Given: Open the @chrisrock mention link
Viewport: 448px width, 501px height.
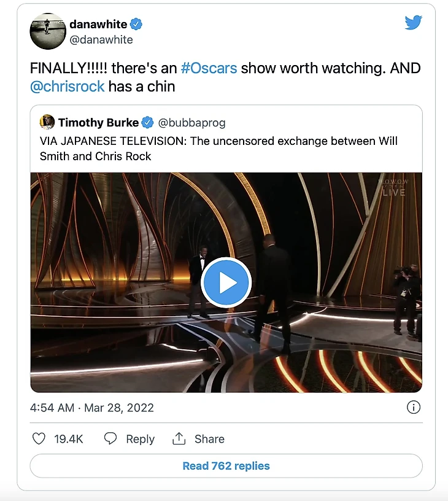Looking at the screenshot, I should tap(67, 87).
